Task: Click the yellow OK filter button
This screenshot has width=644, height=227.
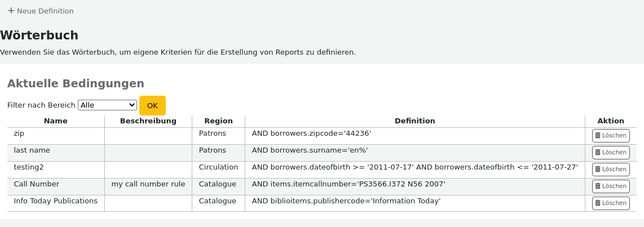Action: point(152,105)
